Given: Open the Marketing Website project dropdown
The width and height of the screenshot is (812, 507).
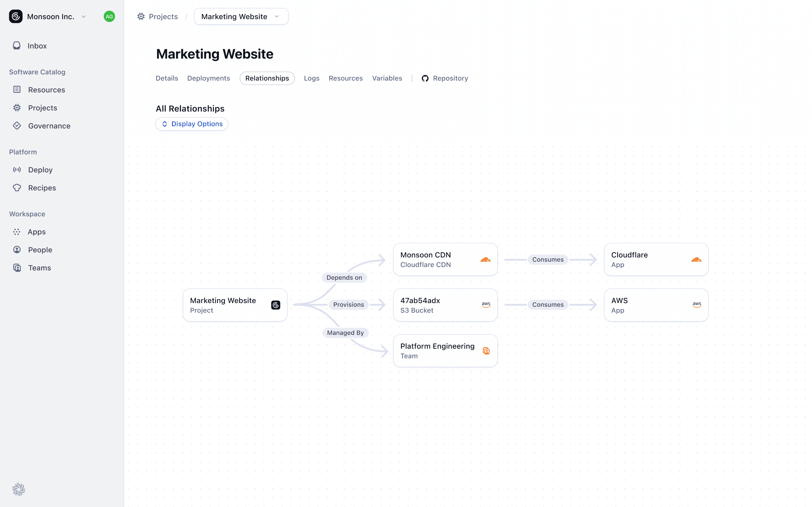Looking at the screenshot, I should 241,16.
